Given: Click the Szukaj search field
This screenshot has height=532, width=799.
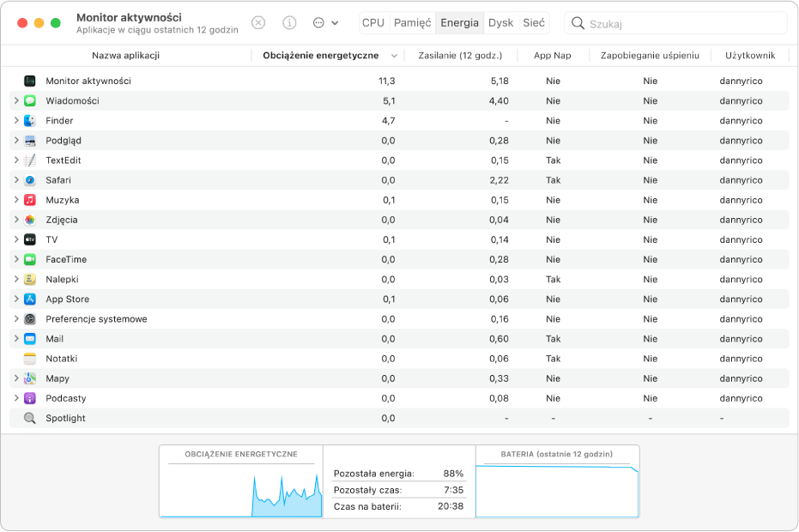Looking at the screenshot, I should tap(675, 23).
